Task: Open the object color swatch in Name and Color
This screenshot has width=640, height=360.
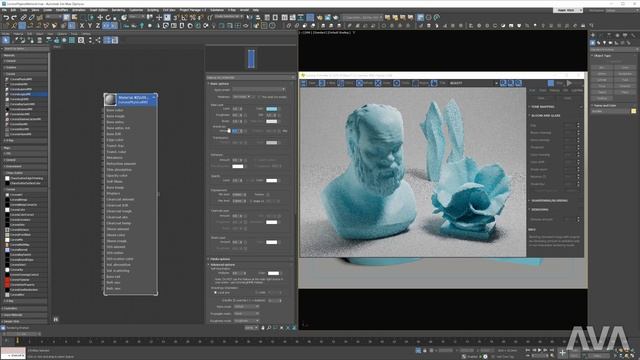Action: (633, 111)
